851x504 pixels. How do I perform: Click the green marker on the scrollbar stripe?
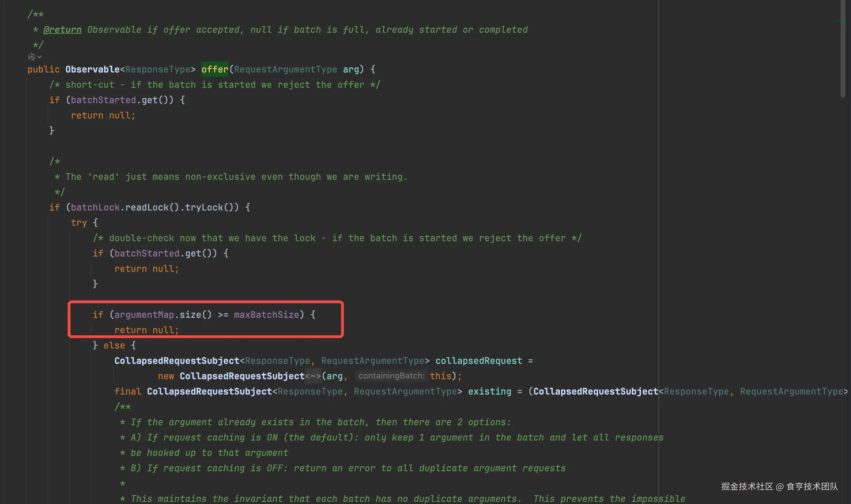click(x=842, y=21)
